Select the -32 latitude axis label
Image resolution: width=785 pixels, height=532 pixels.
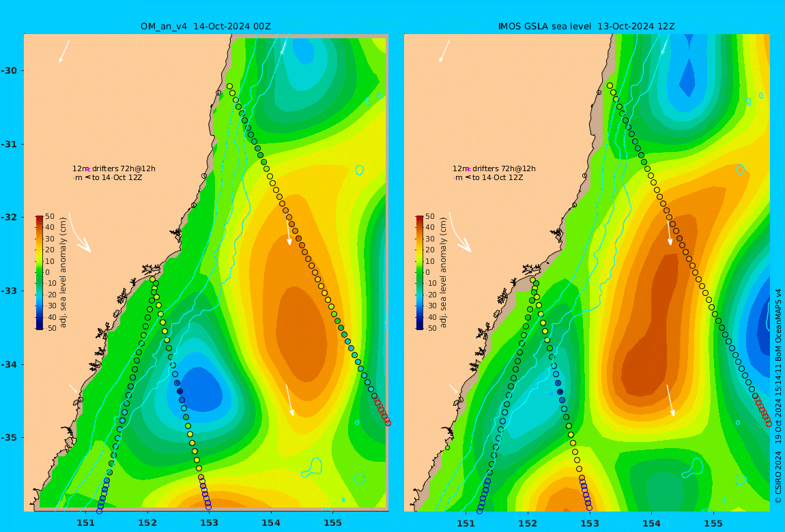tap(8, 217)
